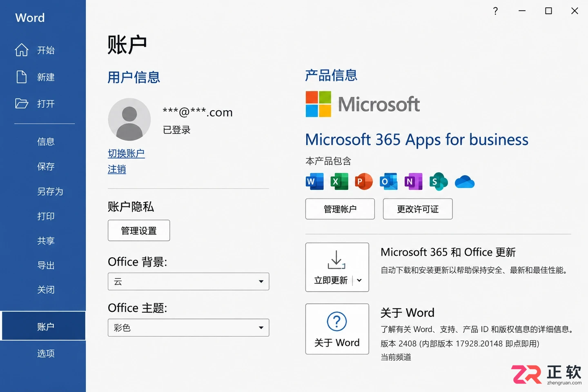This screenshot has height=392, width=588.
Task: Select 导出 in the sidebar
Action: [x=46, y=265]
